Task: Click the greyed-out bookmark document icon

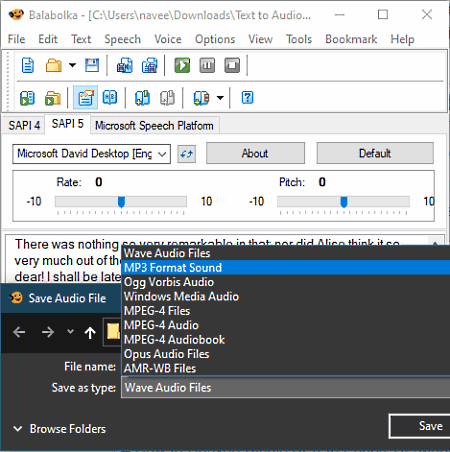Action: [167, 98]
